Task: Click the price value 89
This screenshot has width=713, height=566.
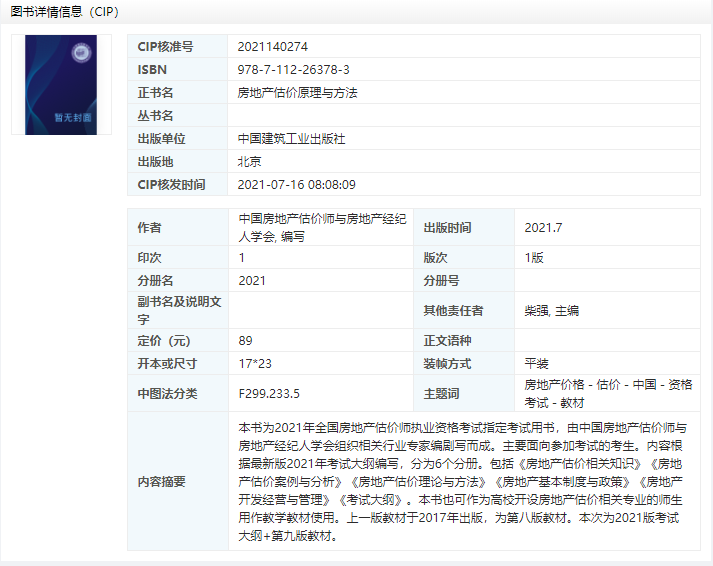Action: (x=246, y=340)
